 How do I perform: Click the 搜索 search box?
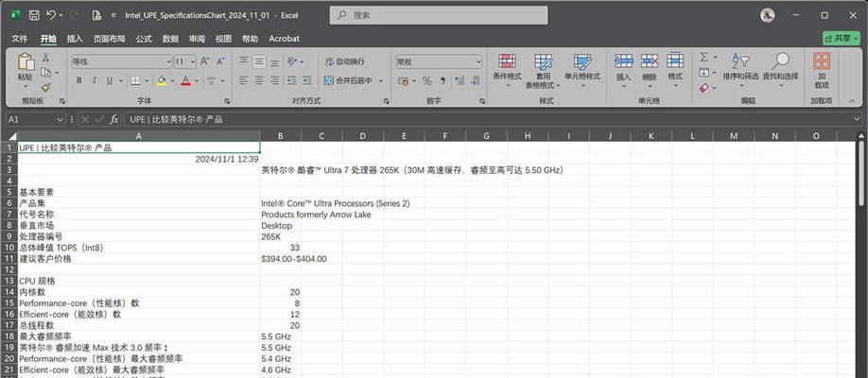(439, 15)
